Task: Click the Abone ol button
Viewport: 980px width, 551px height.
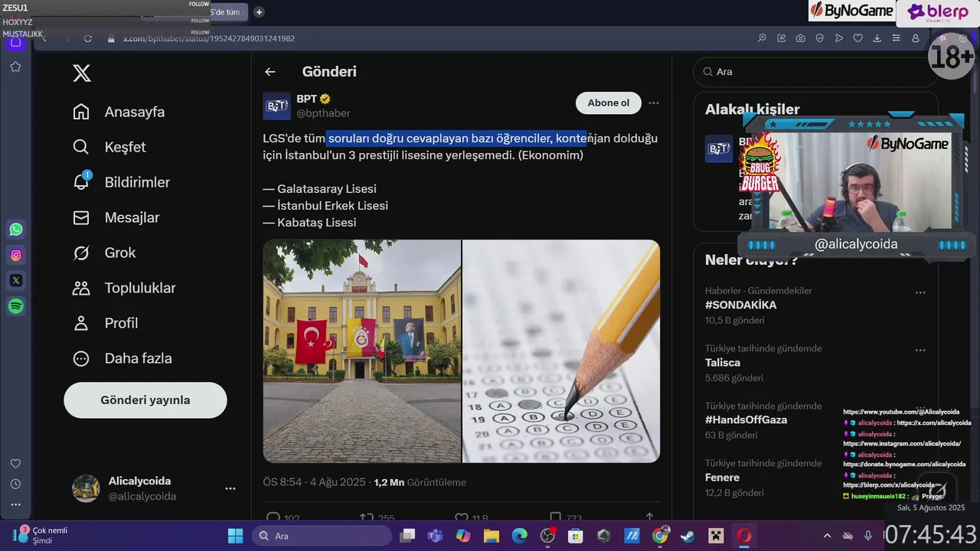Action: pyautogui.click(x=609, y=103)
